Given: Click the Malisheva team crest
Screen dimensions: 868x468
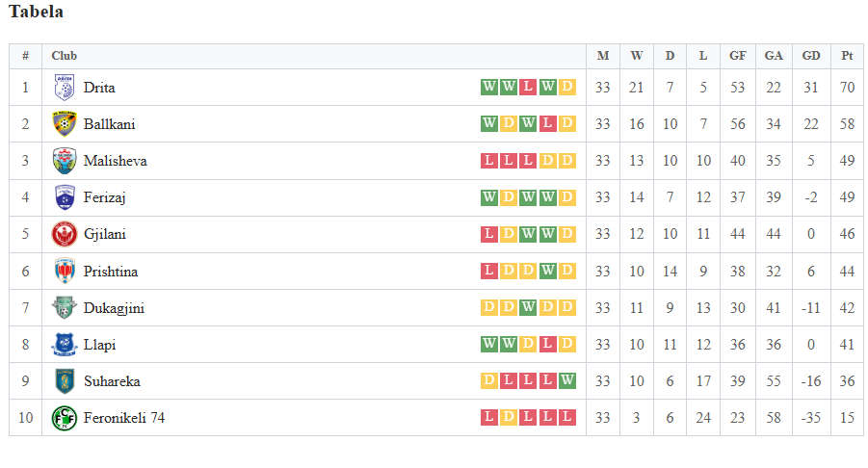Looking at the screenshot, I should 65,161.
